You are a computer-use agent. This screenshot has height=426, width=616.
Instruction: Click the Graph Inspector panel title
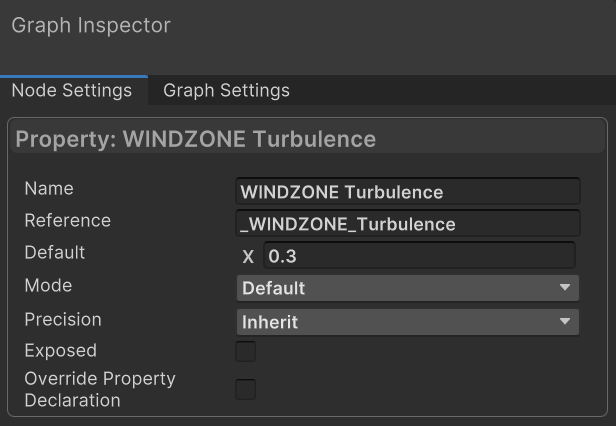pyautogui.click(x=91, y=26)
